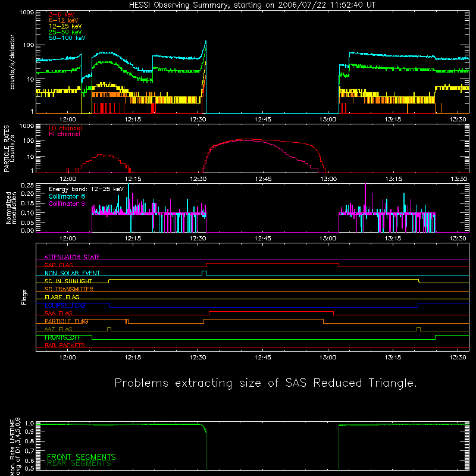This screenshot has height=476, width=476.
Task: Click the FLARE FLAG label
Action: pyautogui.click(x=62, y=297)
